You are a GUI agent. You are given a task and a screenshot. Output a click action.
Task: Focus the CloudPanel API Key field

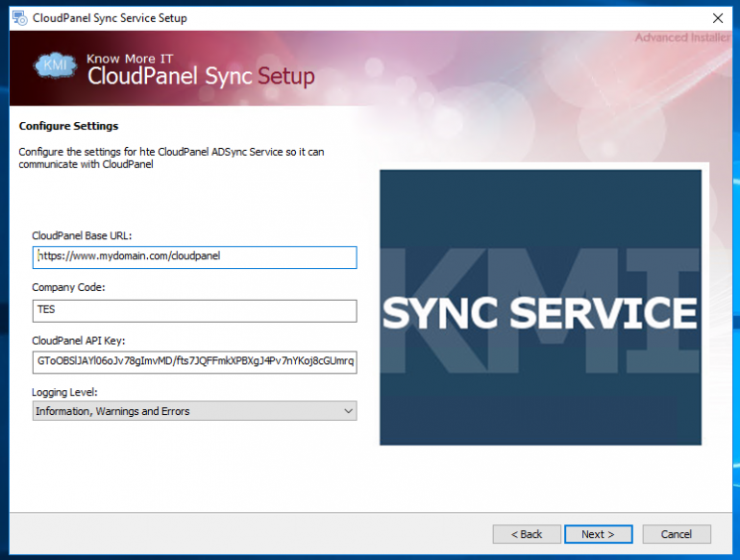coord(194,362)
